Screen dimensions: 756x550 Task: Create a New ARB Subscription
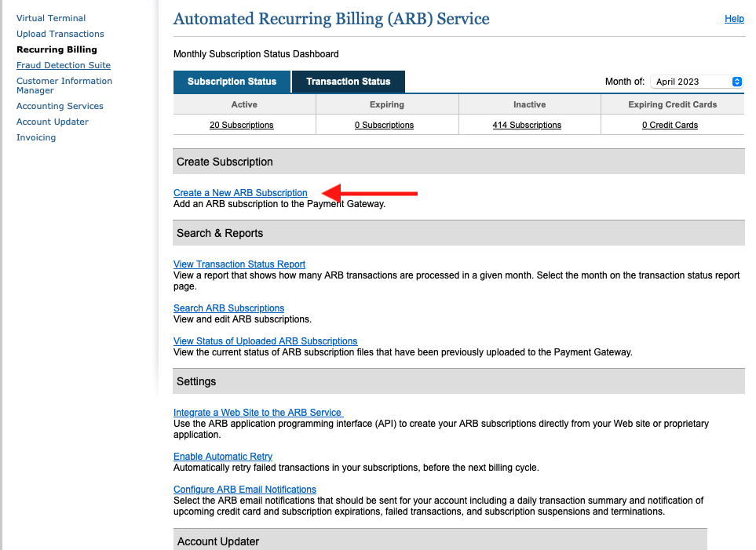coord(240,192)
